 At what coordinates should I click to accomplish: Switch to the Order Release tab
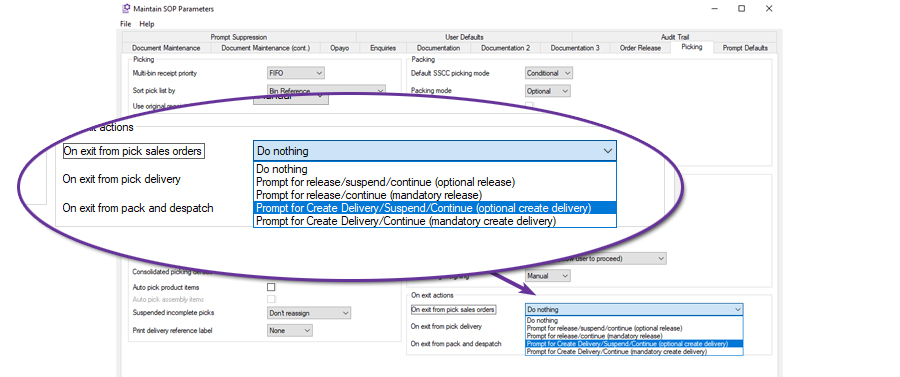[x=641, y=48]
